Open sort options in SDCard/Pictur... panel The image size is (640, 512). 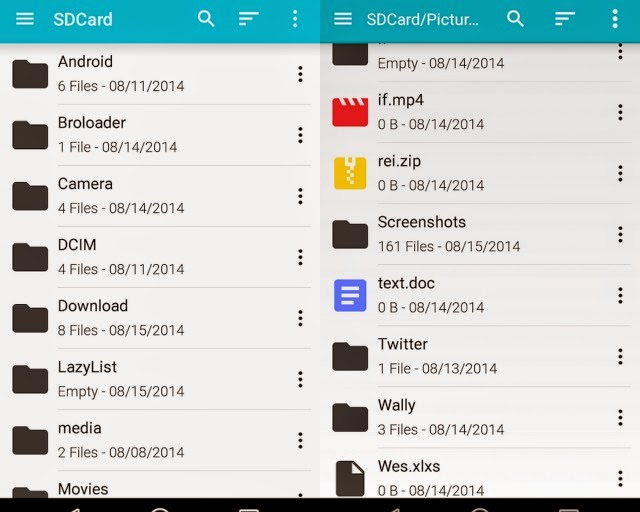(565, 19)
